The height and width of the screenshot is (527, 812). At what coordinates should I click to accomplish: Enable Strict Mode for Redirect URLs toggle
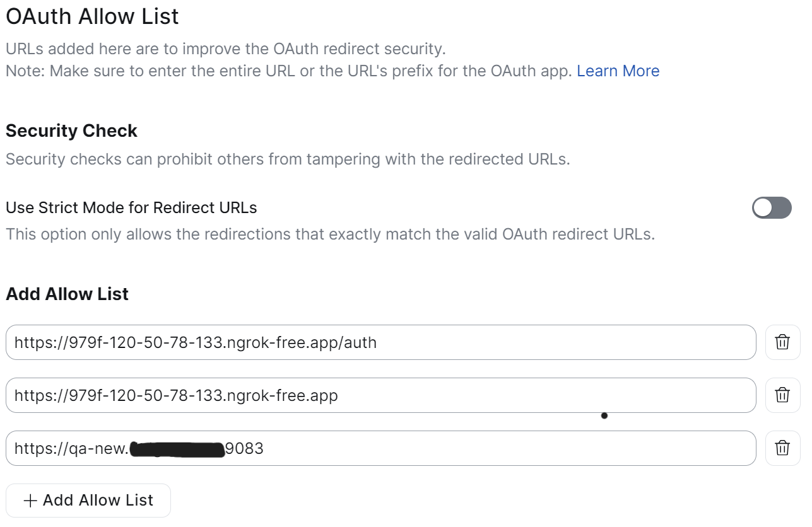pos(771,207)
